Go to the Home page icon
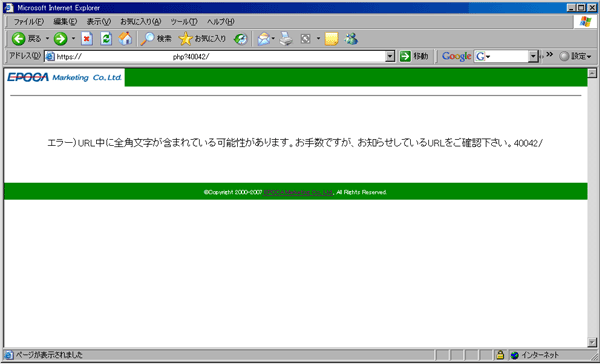This screenshot has width=600, height=364. 125,38
